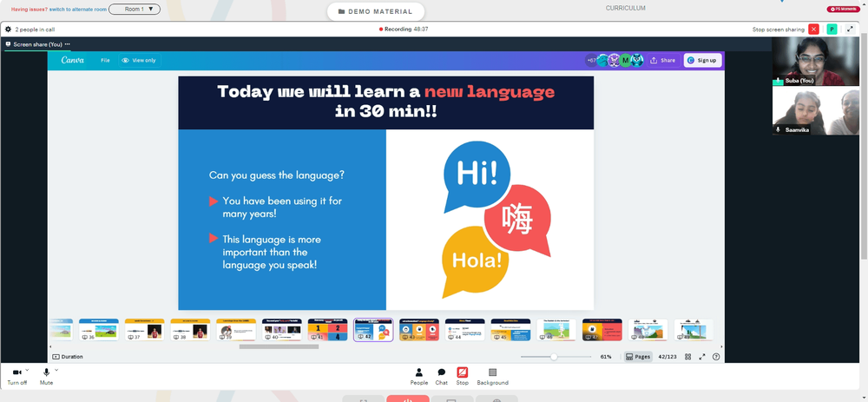868x402 pixels.
Task: Click thumbnail strip right scroll arrow
Action: pos(720,346)
